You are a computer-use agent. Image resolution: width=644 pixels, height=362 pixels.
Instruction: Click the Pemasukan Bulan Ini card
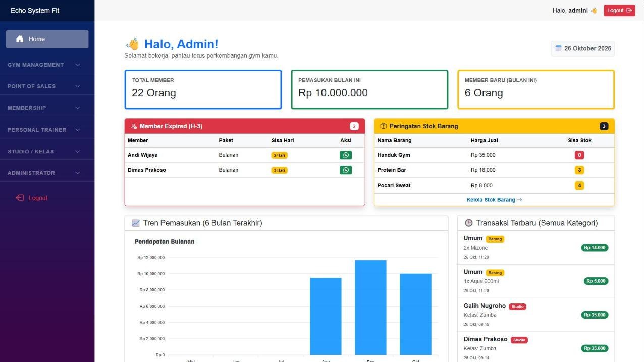[x=369, y=89]
